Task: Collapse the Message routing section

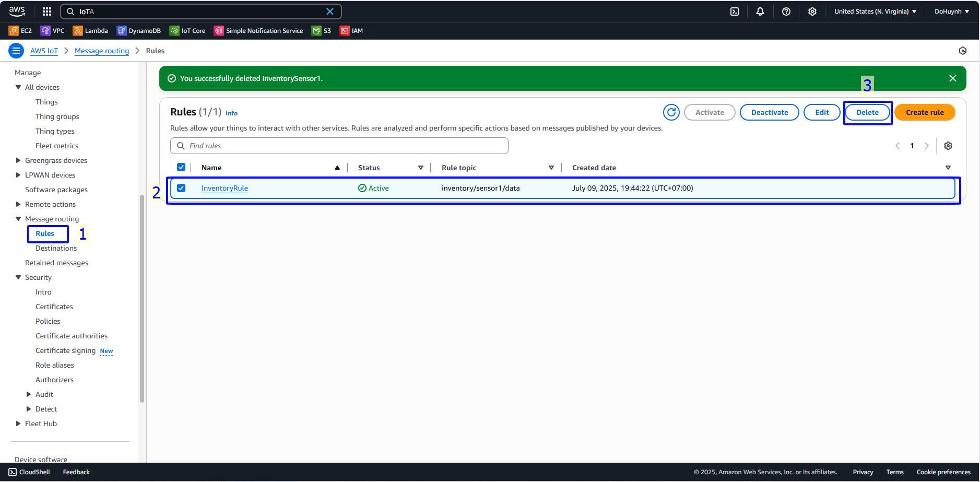Action: point(18,219)
